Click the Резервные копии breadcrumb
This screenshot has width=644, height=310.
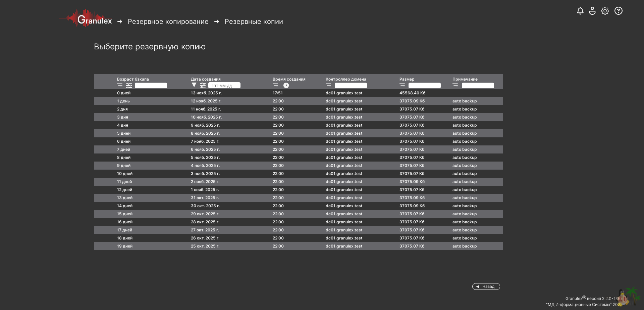254,21
